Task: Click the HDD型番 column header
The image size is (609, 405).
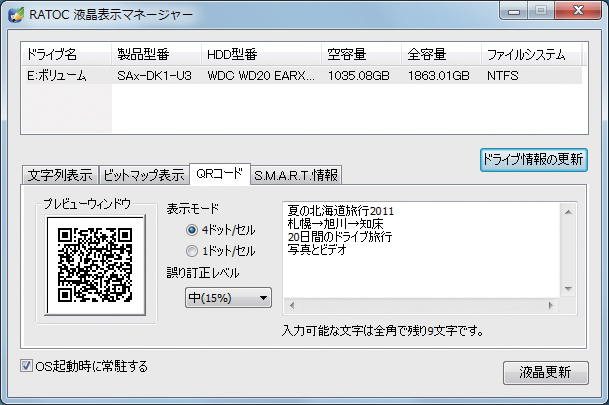Action: point(262,54)
